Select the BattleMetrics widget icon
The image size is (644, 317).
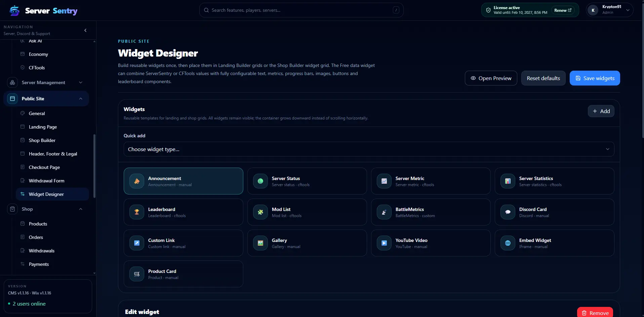click(x=384, y=212)
